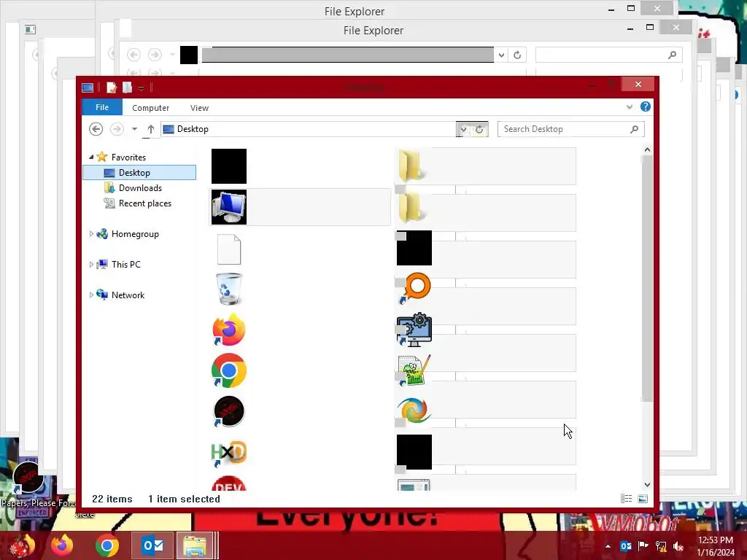Select the monitor with gears shortcut
Image resolution: width=747 pixels, height=560 pixels.
[x=414, y=330]
